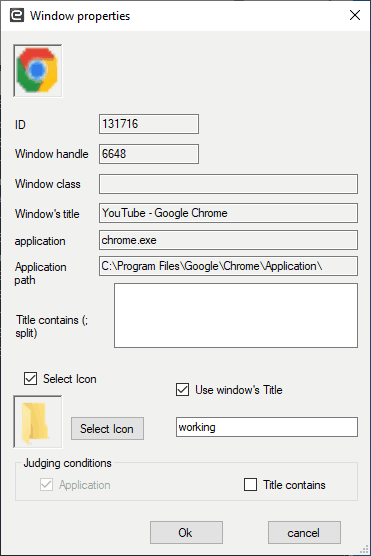The height and width of the screenshot is (556, 371).
Task: Click the 'Judging conditions' group label
Action: (x=67, y=463)
